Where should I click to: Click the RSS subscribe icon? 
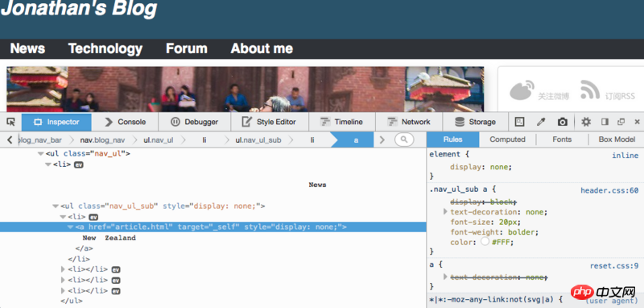[x=590, y=90]
